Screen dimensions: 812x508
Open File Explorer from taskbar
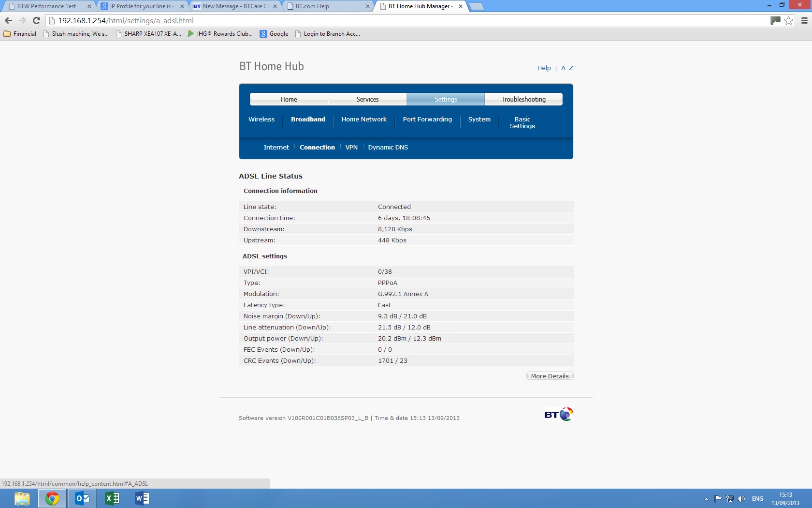(x=22, y=498)
